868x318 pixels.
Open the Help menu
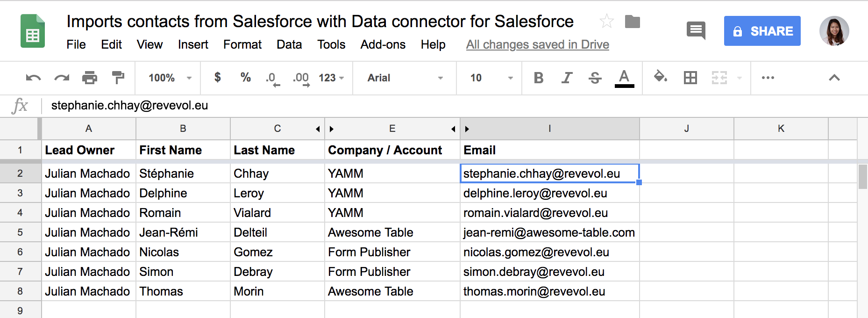click(x=433, y=44)
